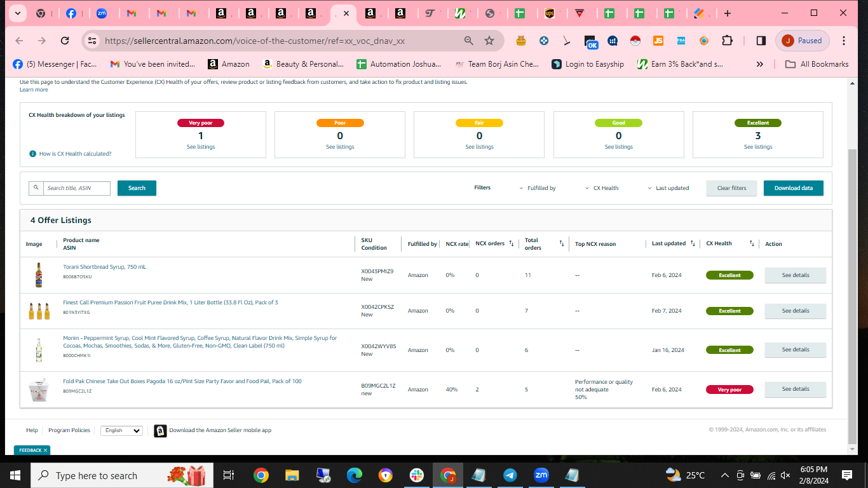Open the Chrome three-dot menu

tap(844, 41)
